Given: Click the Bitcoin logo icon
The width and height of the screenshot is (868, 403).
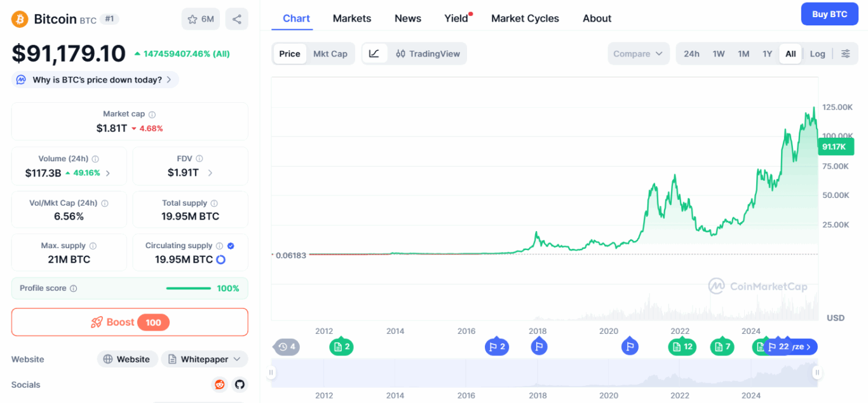Looking at the screenshot, I should click(x=20, y=19).
